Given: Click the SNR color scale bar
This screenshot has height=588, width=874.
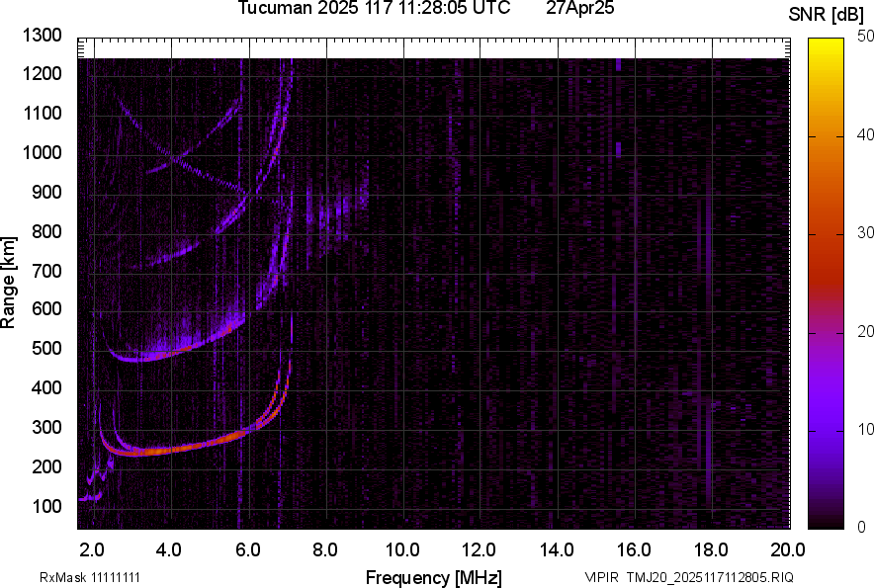Looking at the screenshot, I should coord(827,284).
